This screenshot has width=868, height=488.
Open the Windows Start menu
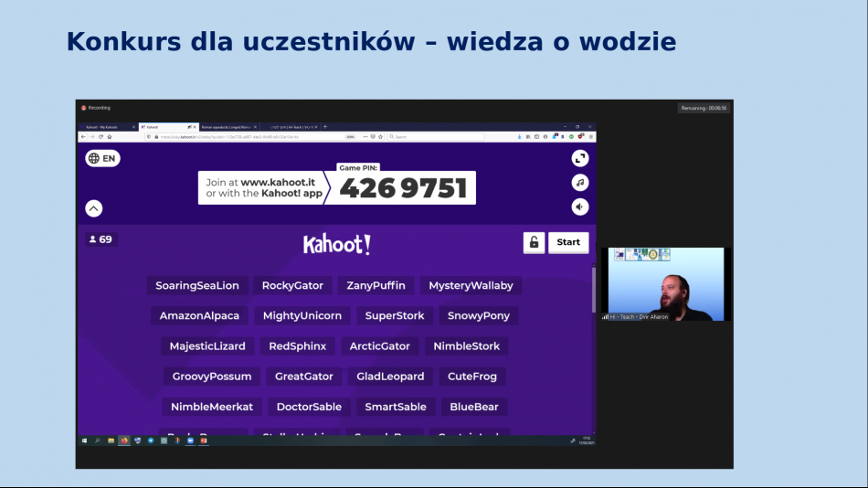(84, 440)
